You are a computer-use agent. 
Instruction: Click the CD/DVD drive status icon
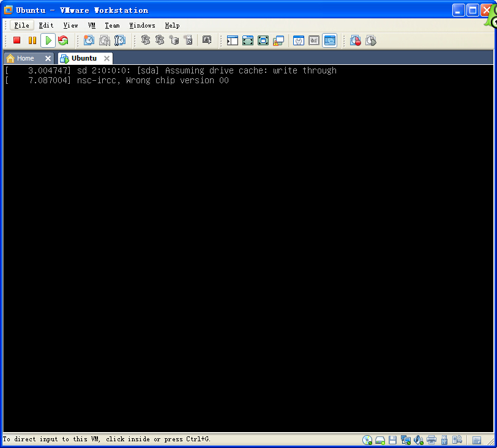[367, 440]
